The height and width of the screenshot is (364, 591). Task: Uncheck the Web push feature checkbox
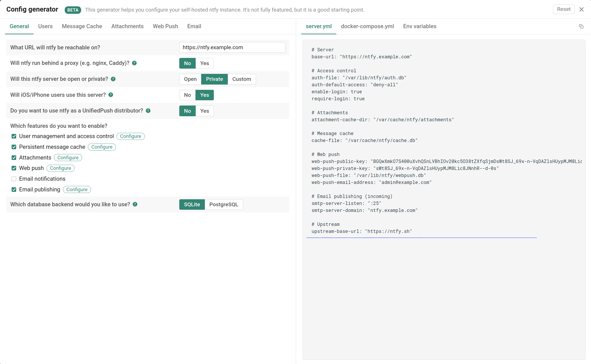pos(14,168)
